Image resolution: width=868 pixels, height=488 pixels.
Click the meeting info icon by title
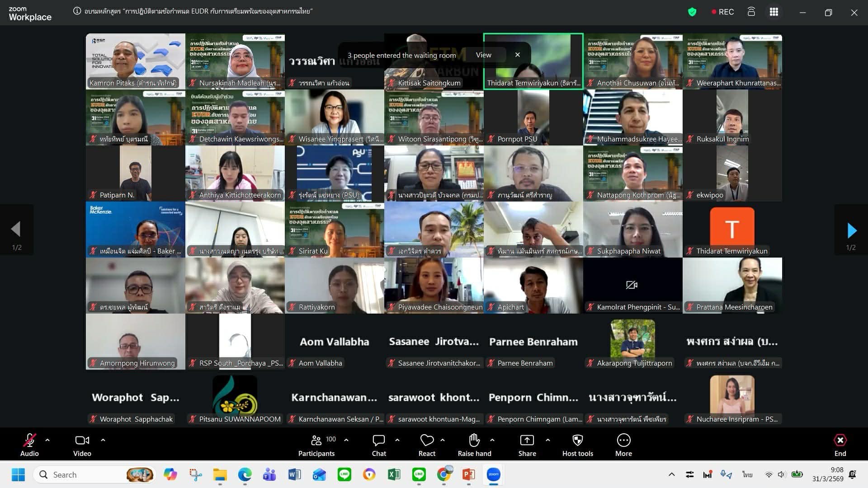[x=77, y=11]
